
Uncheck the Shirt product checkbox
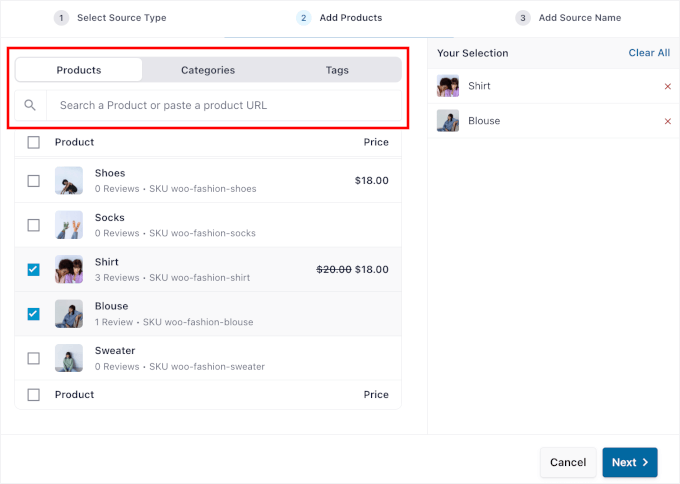34,270
